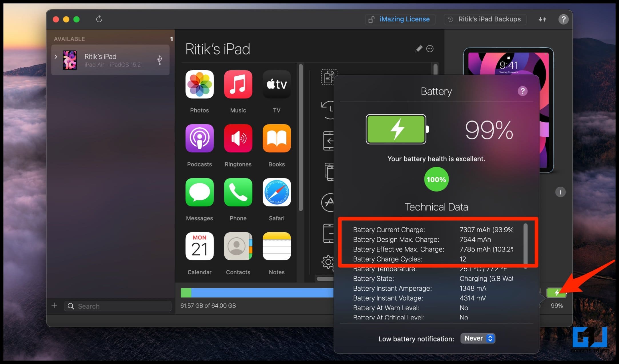Click the green 100% health badge
This screenshot has height=364, width=619.
(x=436, y=180)
